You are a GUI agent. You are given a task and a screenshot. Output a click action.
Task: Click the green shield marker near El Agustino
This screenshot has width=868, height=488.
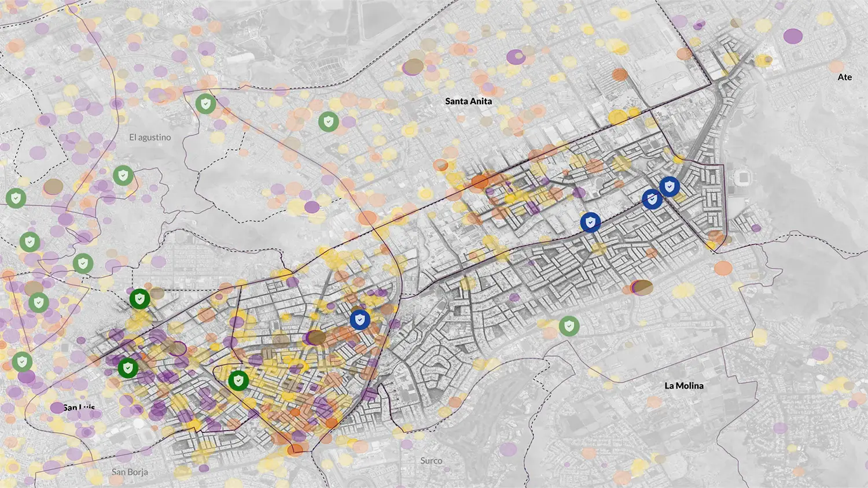[x=124, y=175]
